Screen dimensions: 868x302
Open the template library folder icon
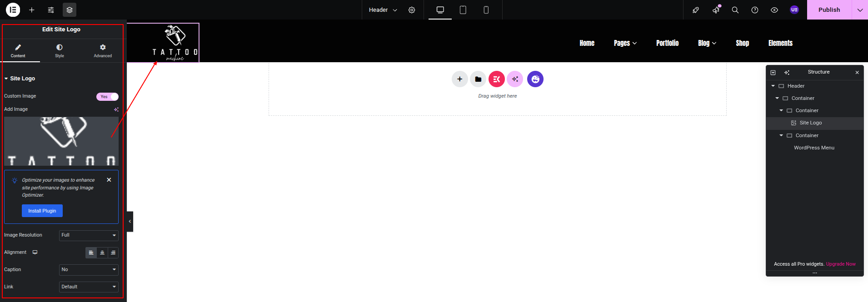(x=478, y=79)
